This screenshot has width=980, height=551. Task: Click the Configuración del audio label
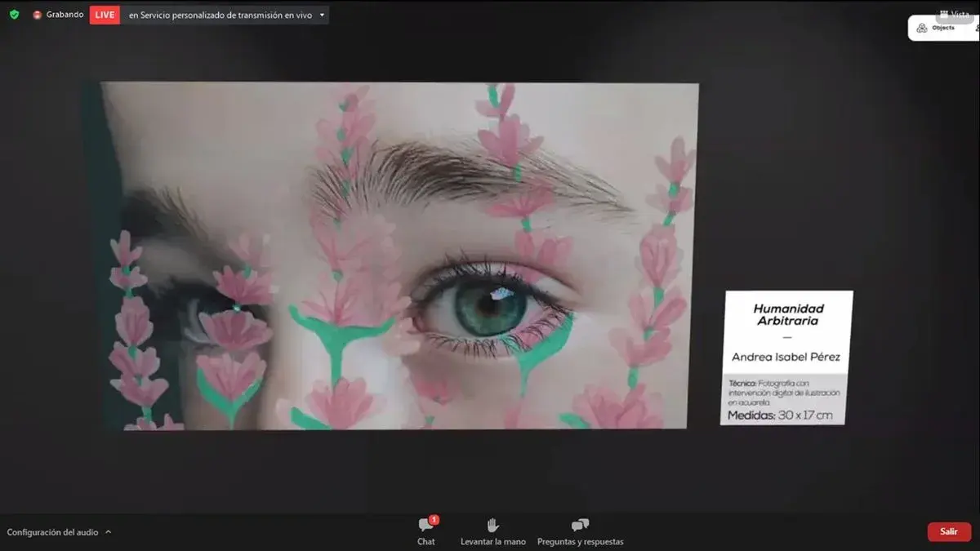point(52,532)
